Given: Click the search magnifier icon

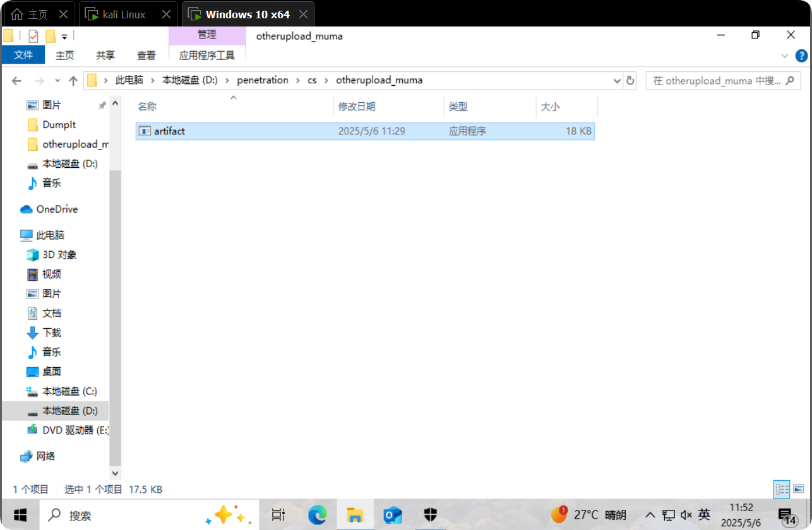Looking at the screenshot, I should click(791, 81).
